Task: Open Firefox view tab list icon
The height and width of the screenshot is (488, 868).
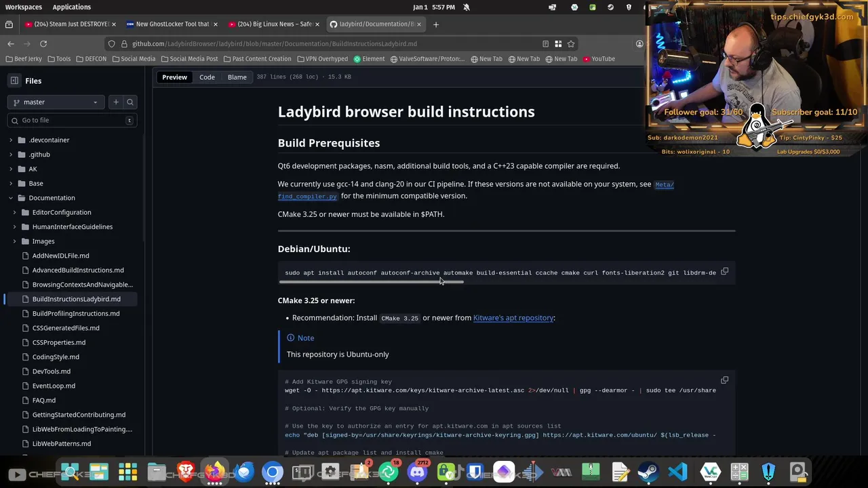Action: pos(9,24)
